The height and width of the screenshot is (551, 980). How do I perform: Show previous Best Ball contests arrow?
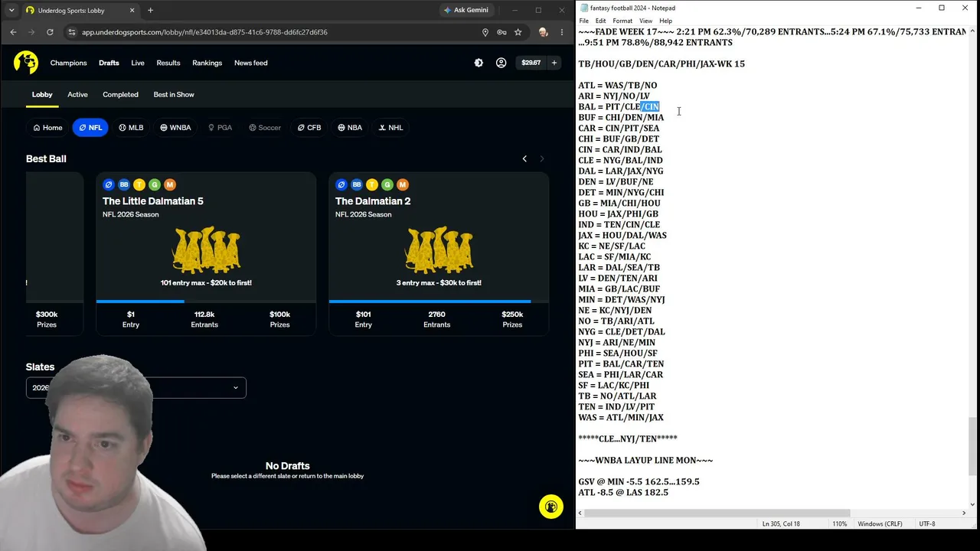524,158
